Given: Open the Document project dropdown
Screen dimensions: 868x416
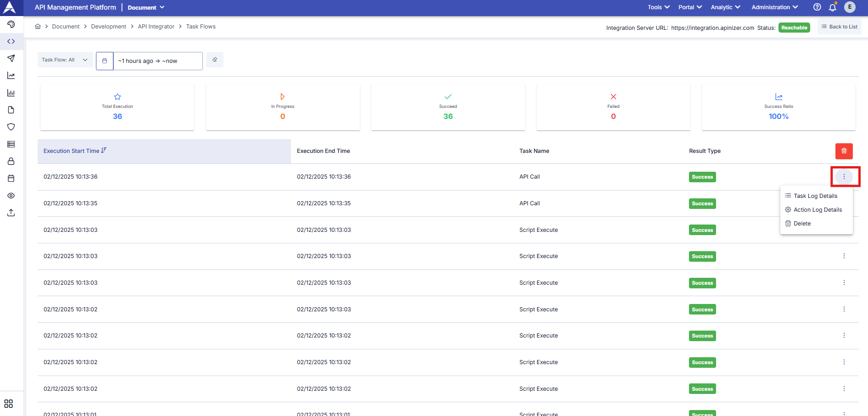Looking at the screenshot, I should [x=146, y=7].
